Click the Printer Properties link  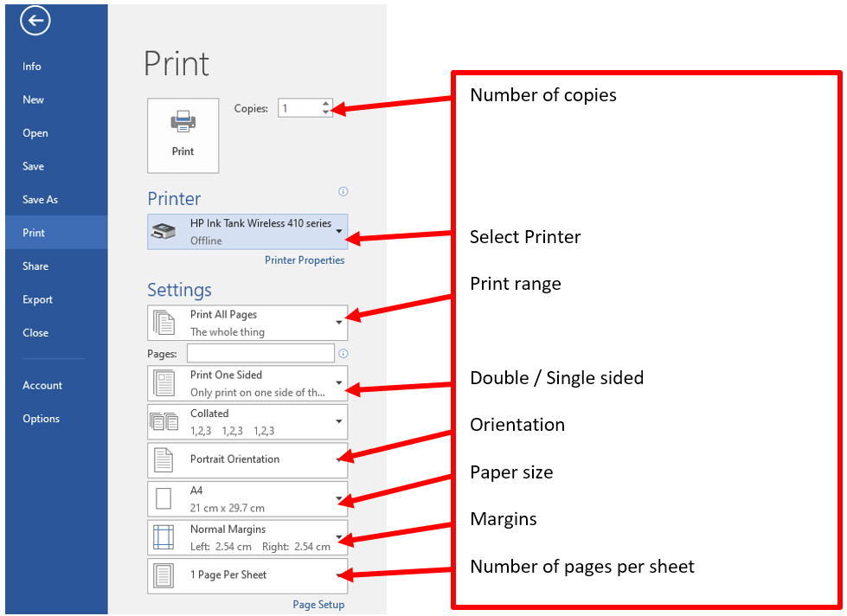click(305, 260)
